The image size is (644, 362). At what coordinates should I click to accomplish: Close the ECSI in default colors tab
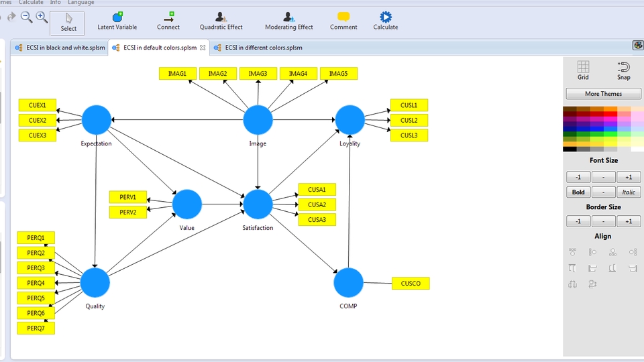203,48
